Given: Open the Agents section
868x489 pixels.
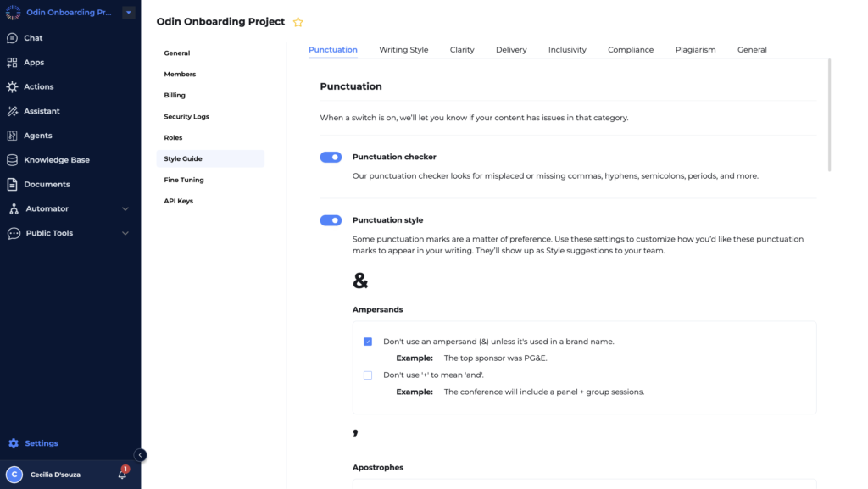Looking at the screenshot, I should coord(36,135).
